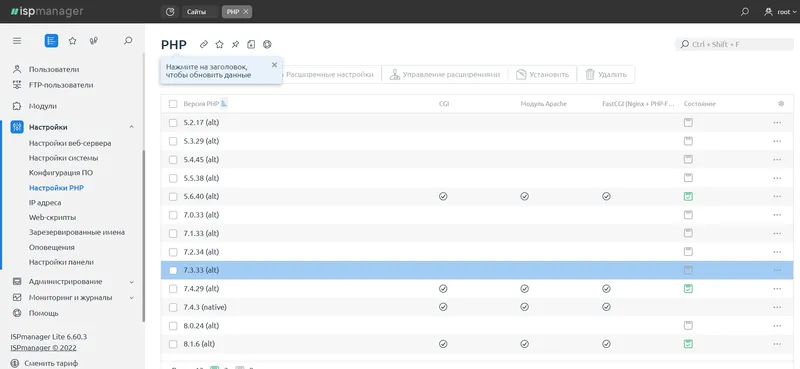Open the root user menu
The image size is (800, 369).
[x=780, y=12]
